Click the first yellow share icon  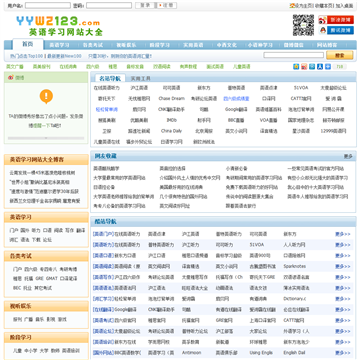(x=296, y=66)
